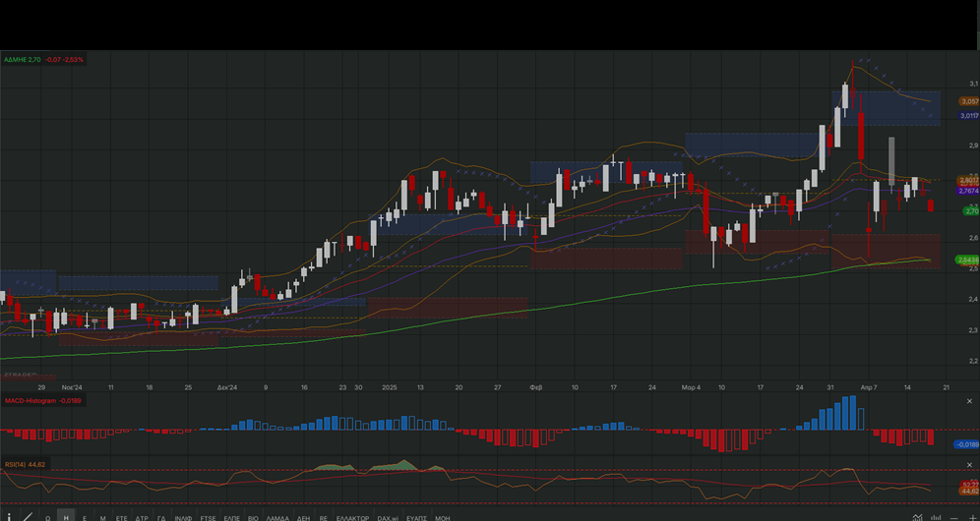
Task: Click the 44,62 RSI value tag
Action: click(x=969, y=492)
